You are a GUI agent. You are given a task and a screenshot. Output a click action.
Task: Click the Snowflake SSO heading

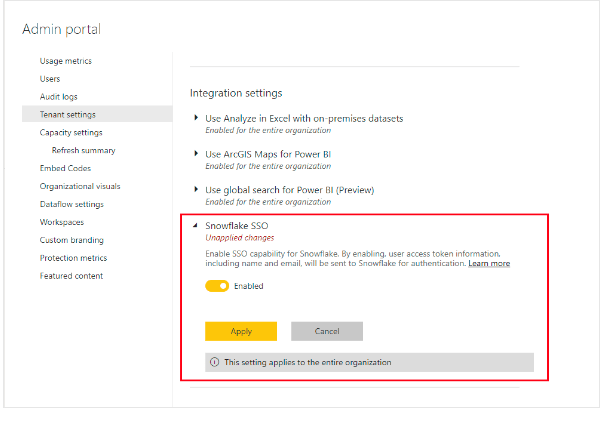point(237,226)
